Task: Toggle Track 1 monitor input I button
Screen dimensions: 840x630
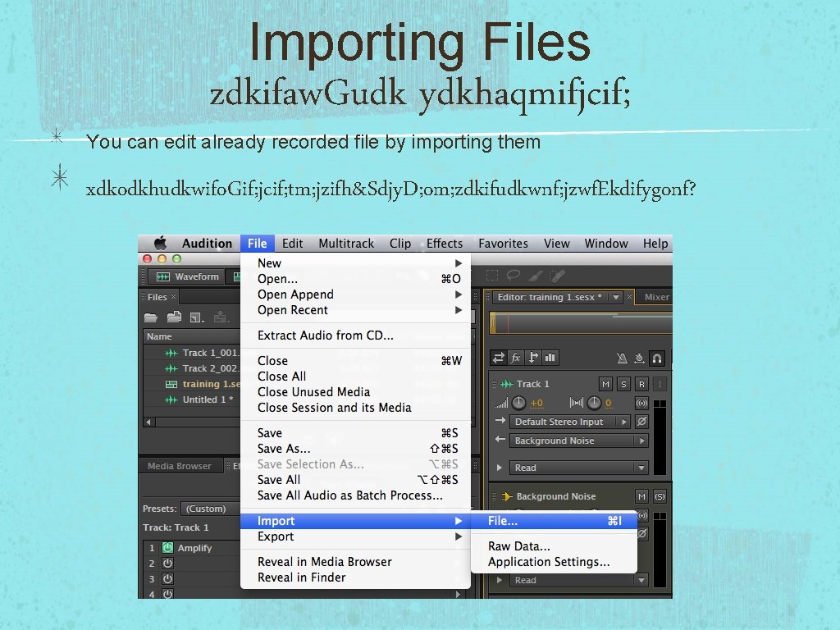Action: tap(660, 384)
